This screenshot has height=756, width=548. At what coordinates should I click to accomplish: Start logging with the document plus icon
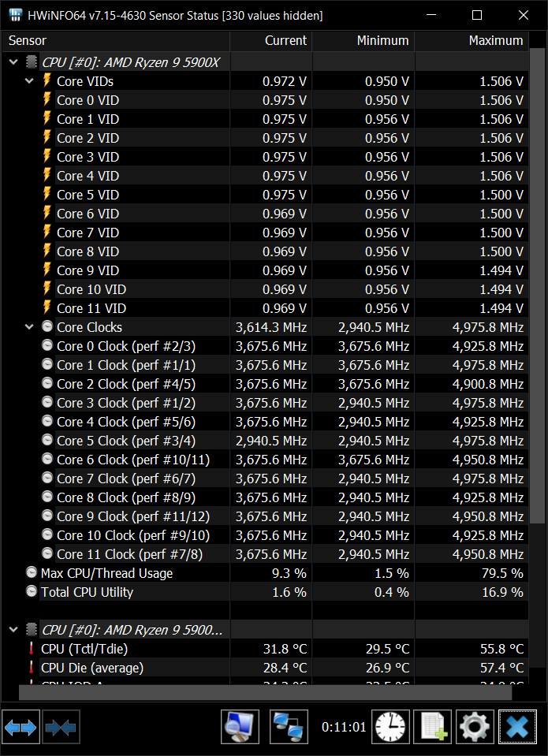coord(433,727)
